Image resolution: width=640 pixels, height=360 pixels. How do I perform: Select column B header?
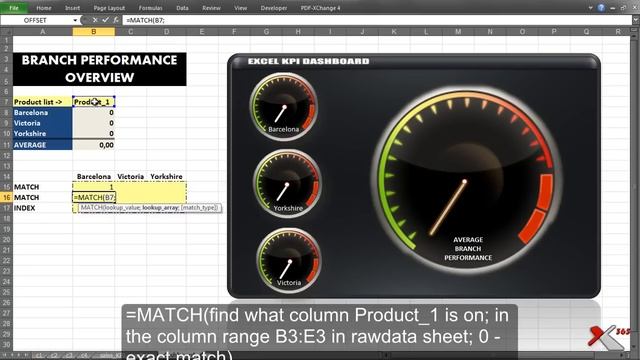click(93, 31)
